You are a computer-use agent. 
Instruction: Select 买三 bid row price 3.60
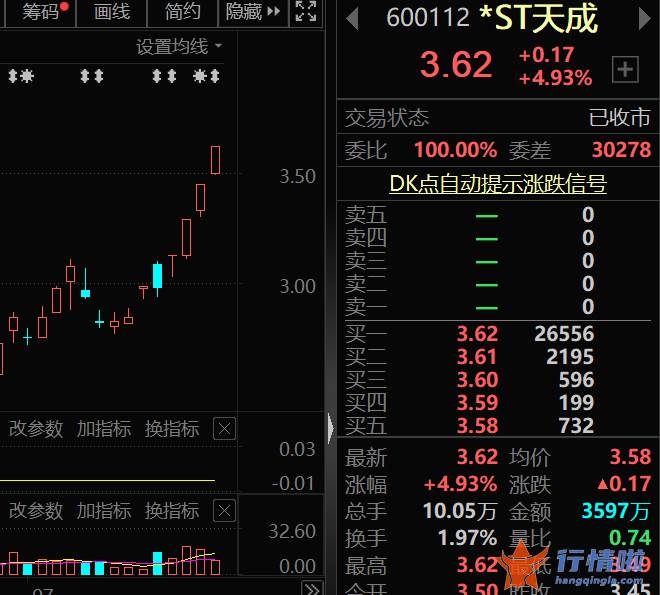(x=477, y=380)
